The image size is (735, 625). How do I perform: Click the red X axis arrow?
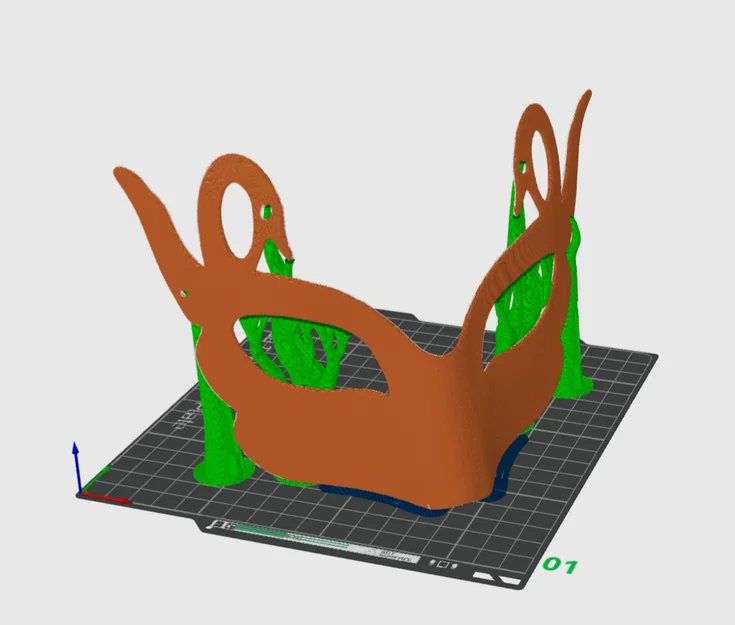(105, 497)
